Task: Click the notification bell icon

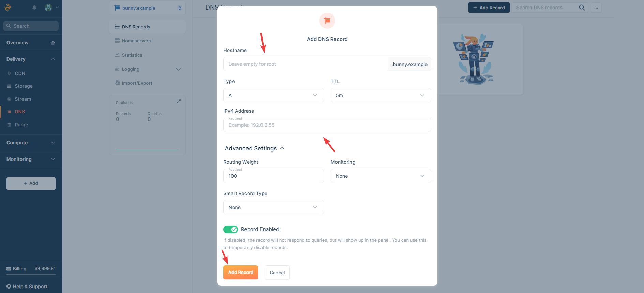Action: pos(34,8)
